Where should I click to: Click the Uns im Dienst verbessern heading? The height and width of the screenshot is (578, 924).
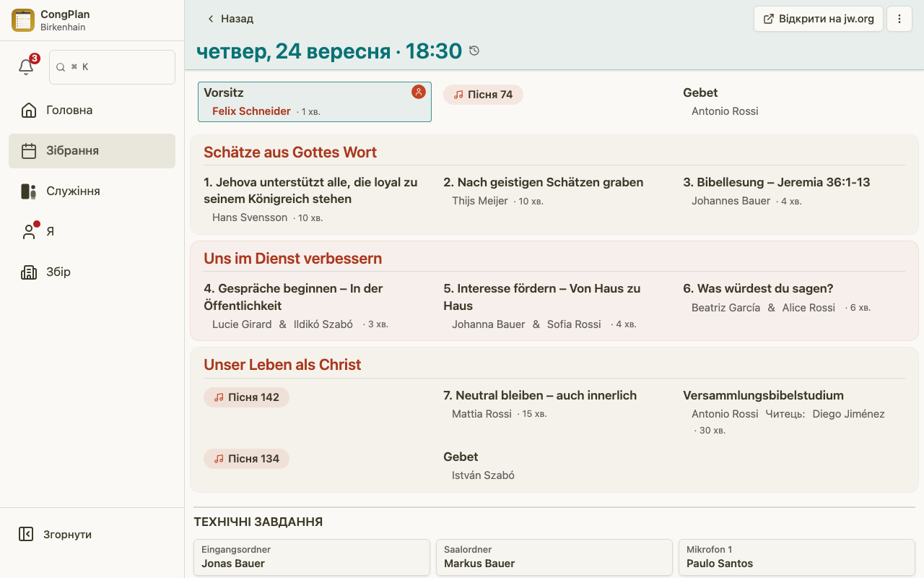coord(292,259)
